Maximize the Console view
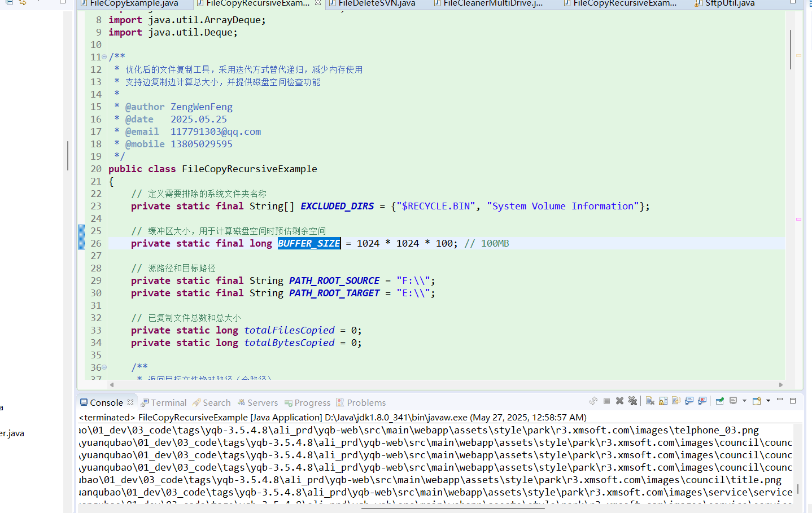Image resolution: width=812 pixels, height=513 pixels. click(793, 401)
